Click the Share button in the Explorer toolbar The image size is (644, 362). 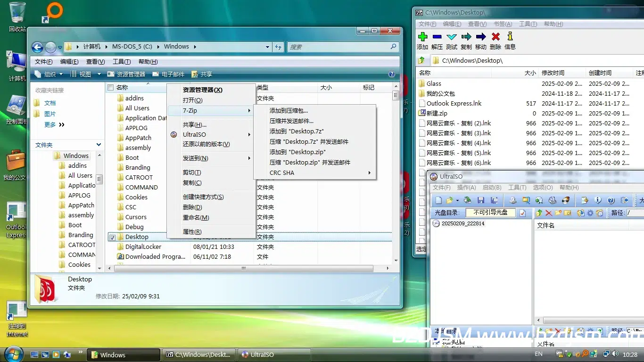[202, 74]
